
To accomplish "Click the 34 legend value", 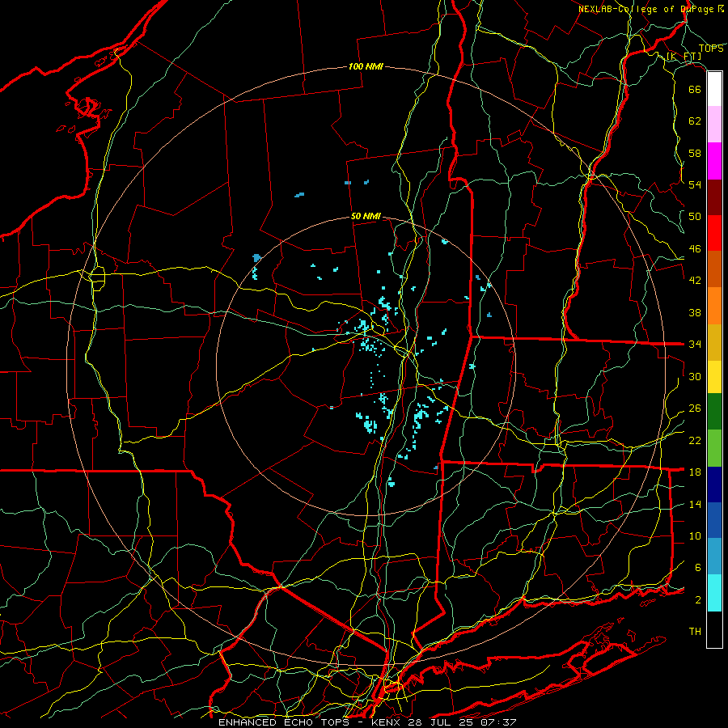I will point(695,345).
